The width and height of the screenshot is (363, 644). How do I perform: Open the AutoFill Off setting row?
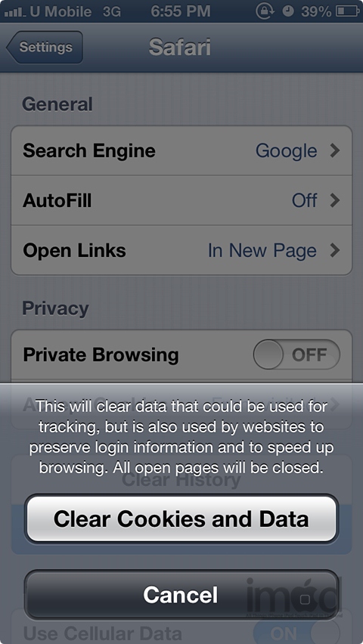tap(181, 200)
